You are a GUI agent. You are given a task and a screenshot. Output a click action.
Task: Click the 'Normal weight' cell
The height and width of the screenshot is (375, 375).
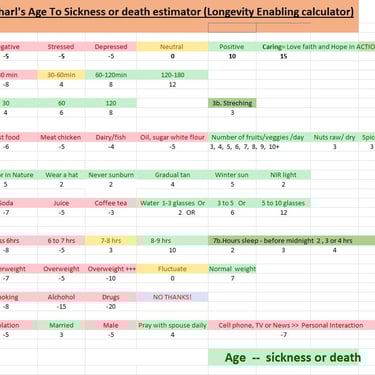tap(232, 269)
